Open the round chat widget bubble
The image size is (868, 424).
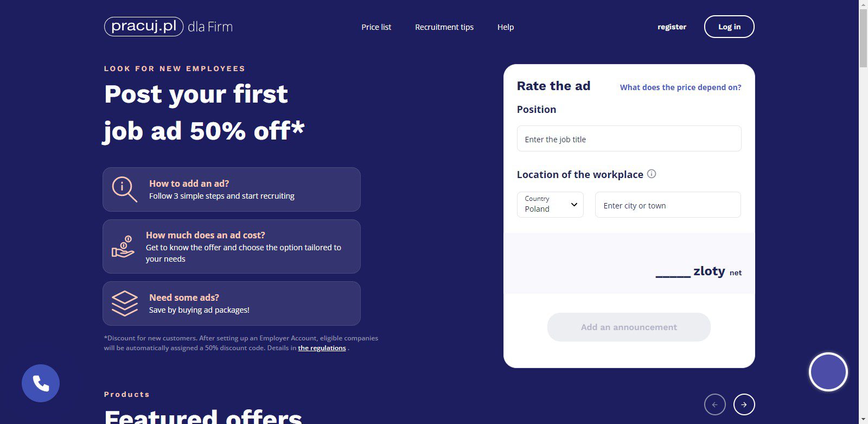tap(828, 372)
